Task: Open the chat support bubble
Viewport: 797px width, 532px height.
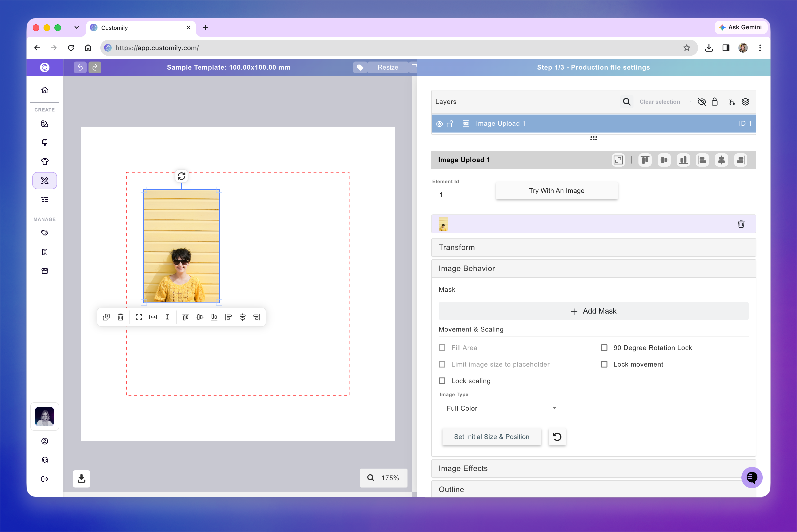Action: click(752, 477)
